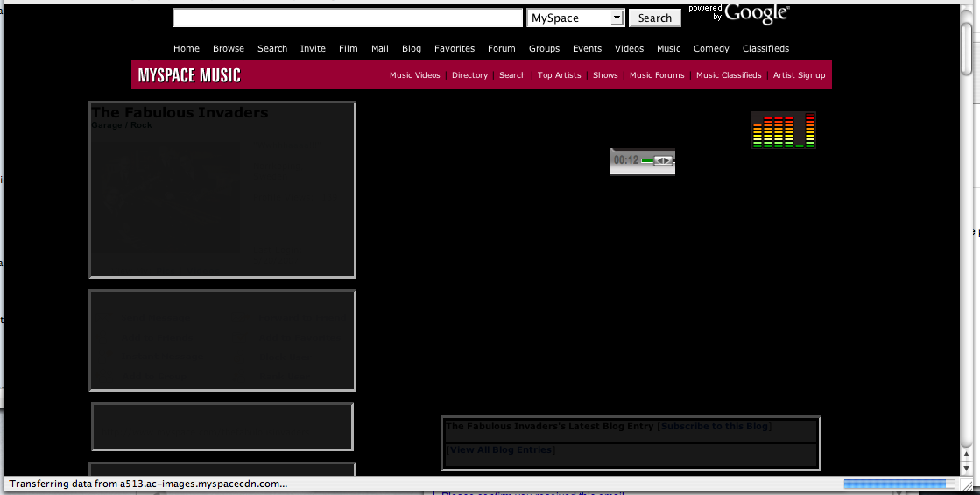Screen dimensions: 980x495
Task: Open Comedy in the top navigation
Action: point(711,48)
